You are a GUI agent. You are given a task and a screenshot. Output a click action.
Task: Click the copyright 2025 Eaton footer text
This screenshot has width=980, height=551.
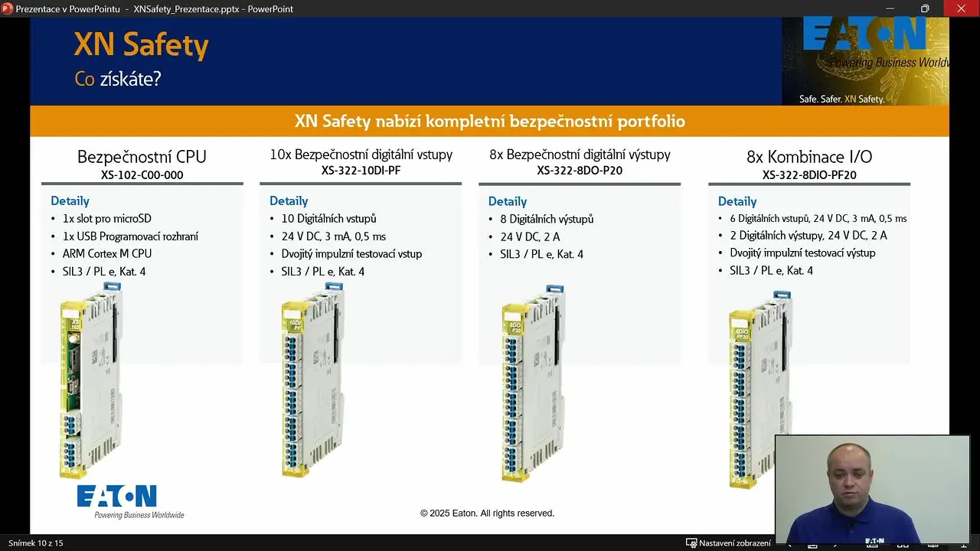coord(488,514)
